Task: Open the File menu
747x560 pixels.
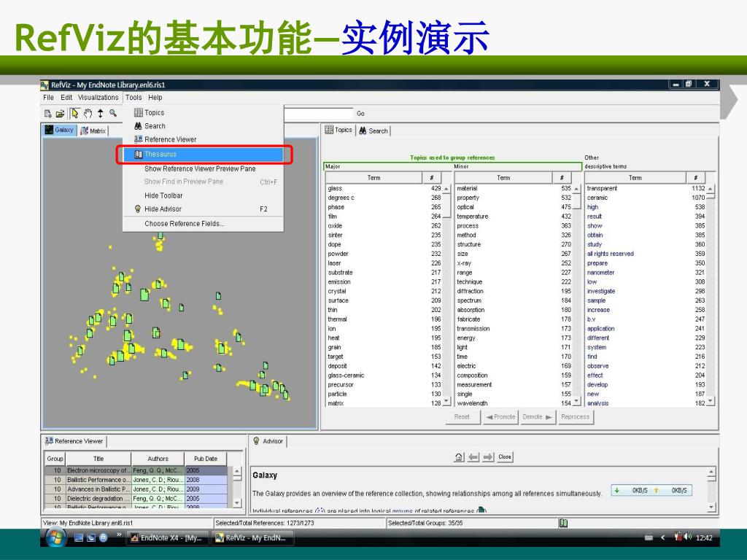Action: (48, 97)
